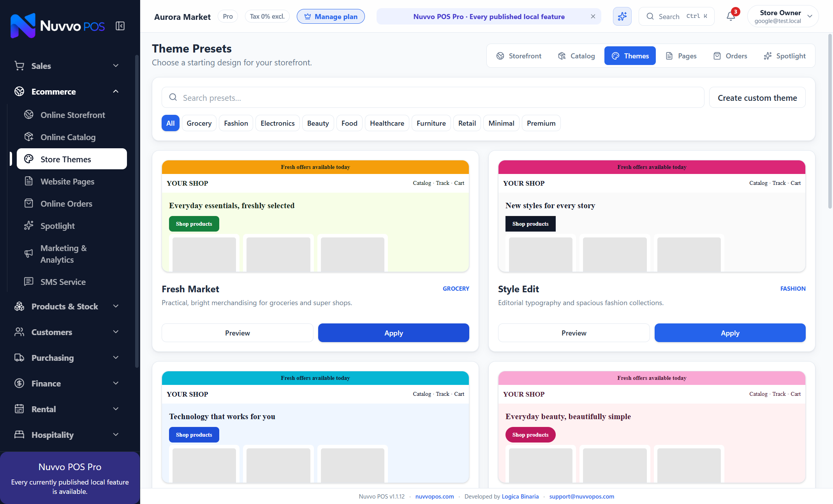Filter presets by Furniture
This screenshot has height=504, width=833.
point(431,123)
